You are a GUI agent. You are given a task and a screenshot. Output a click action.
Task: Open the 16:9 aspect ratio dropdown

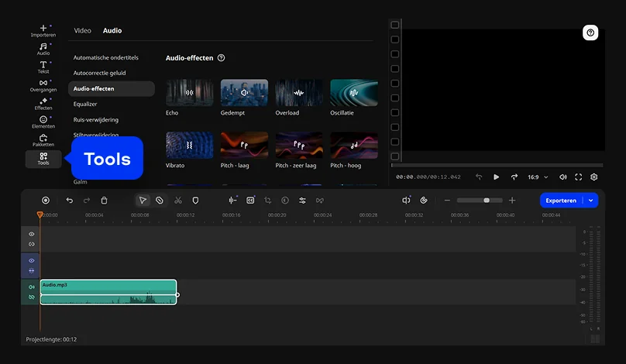tap(538, 177)
